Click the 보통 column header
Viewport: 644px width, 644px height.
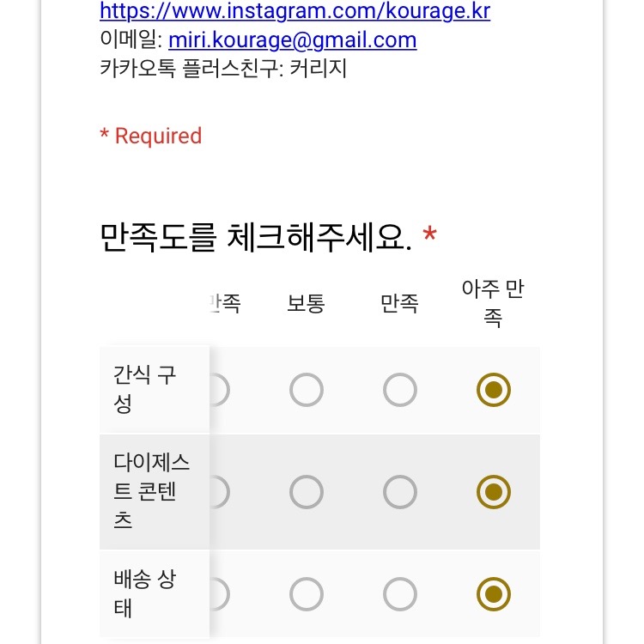(306, 303)
